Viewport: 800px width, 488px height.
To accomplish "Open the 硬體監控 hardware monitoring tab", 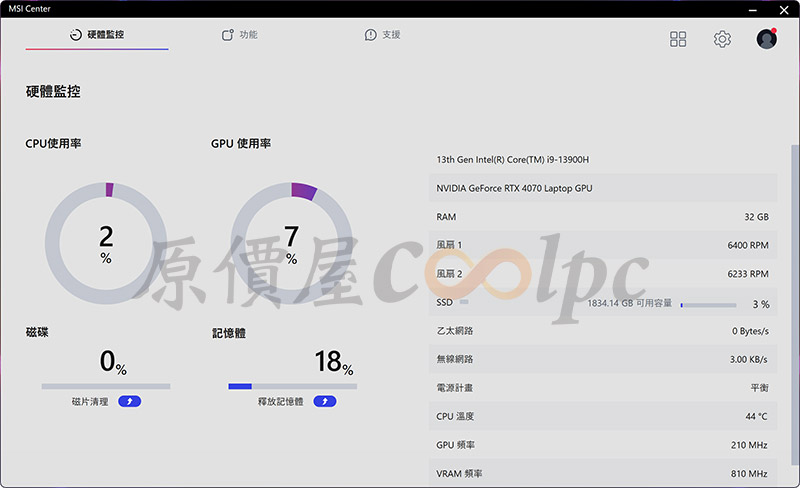I will [x=97, y=35].
